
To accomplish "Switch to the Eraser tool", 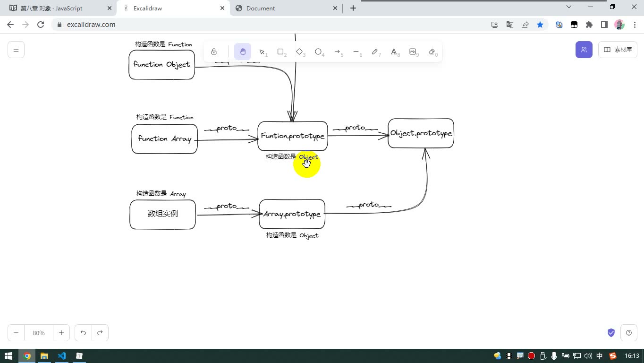I will coord(432,52).
